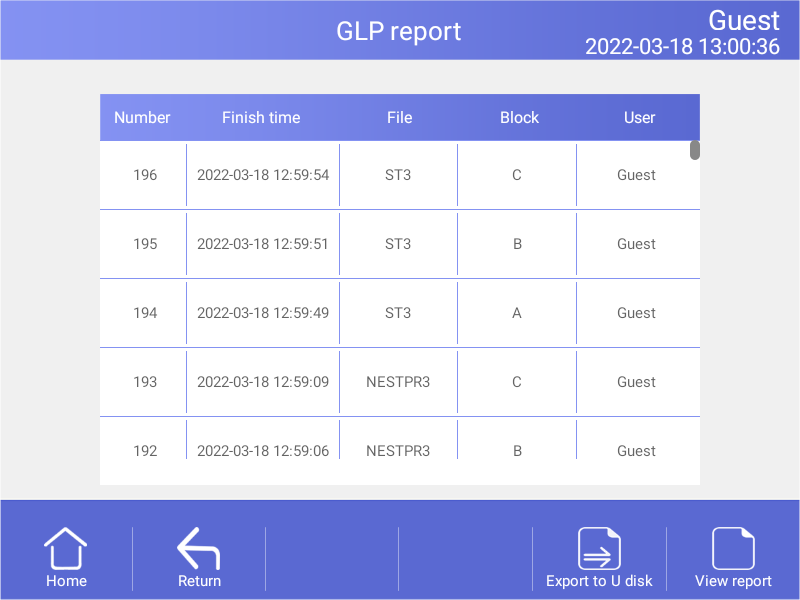
Task: Click the Return arrow icon
Action: pos(198,548)
